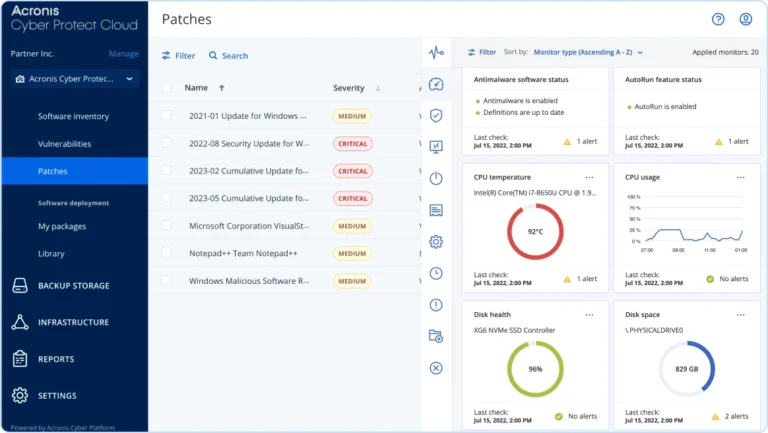This screenshot has width=768, height=433.
Task: Check the Windows Malicious Software R row
Action: point(167,280)
